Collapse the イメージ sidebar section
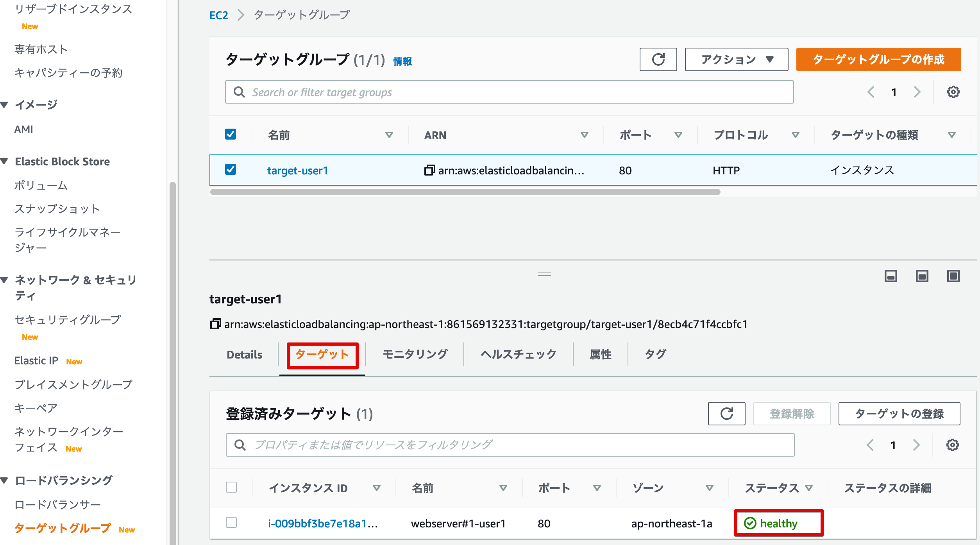Viewport: 980px width, 545px height. coord(4,105)
